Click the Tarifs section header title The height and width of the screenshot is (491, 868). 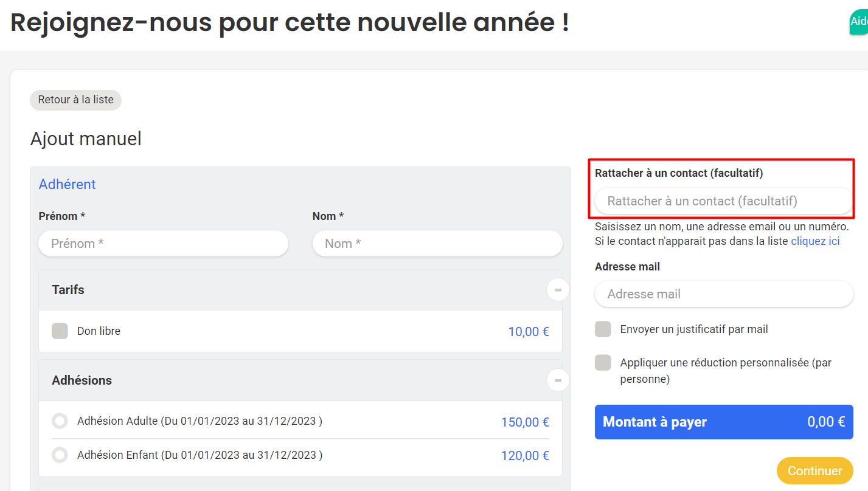coord(68,290)
